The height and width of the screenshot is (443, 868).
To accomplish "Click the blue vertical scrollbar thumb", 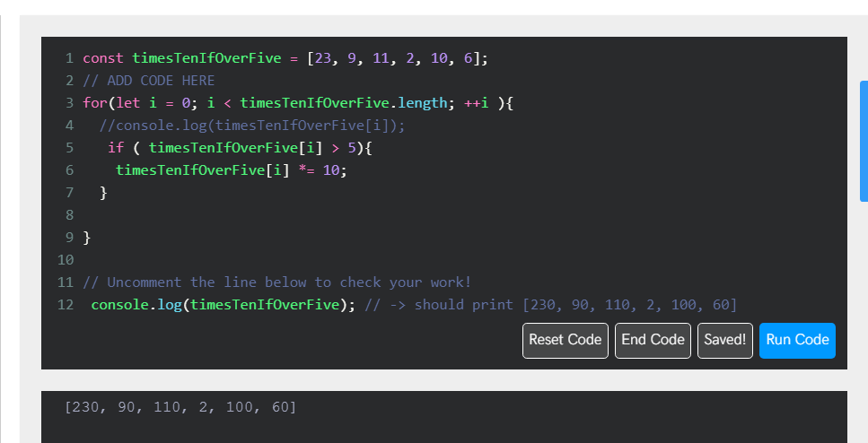I will coord(864,141).
